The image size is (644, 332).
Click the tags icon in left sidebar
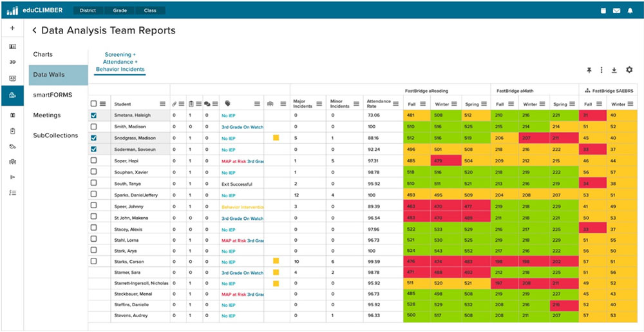(12, 146)
